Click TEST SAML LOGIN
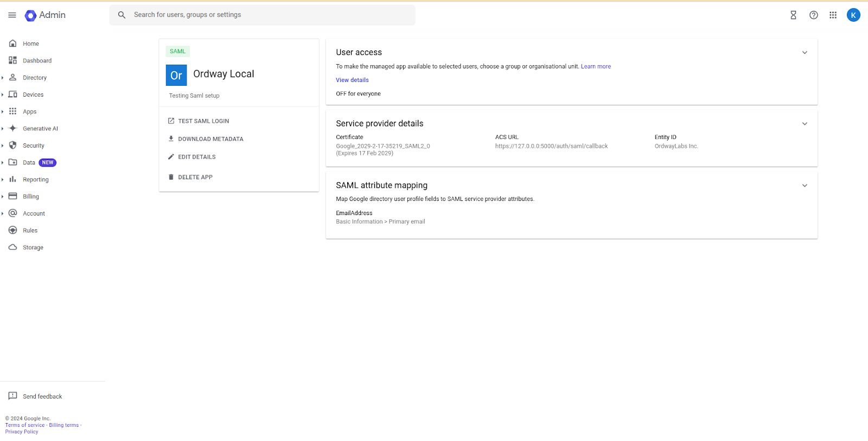 point(199,121)
